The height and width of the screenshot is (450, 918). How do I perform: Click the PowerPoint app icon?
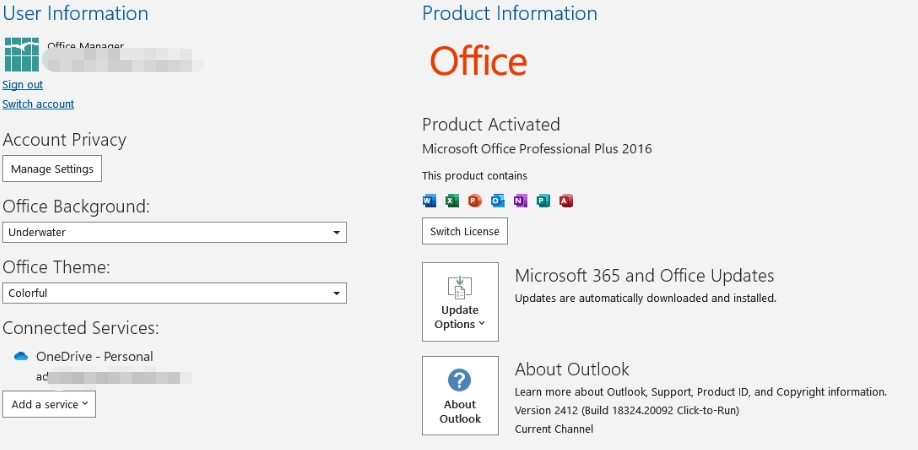tap(475, 201)
